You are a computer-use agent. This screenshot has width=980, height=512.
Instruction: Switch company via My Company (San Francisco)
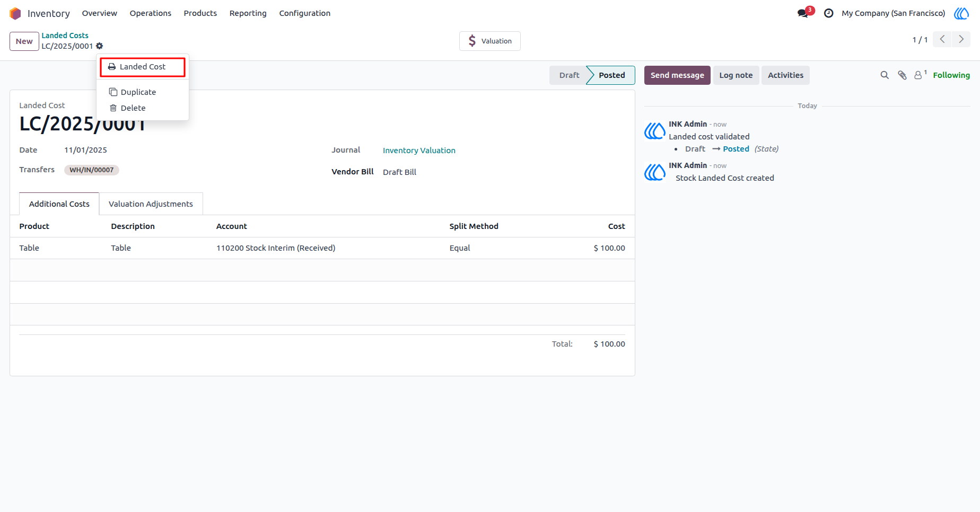coord(894,13)
